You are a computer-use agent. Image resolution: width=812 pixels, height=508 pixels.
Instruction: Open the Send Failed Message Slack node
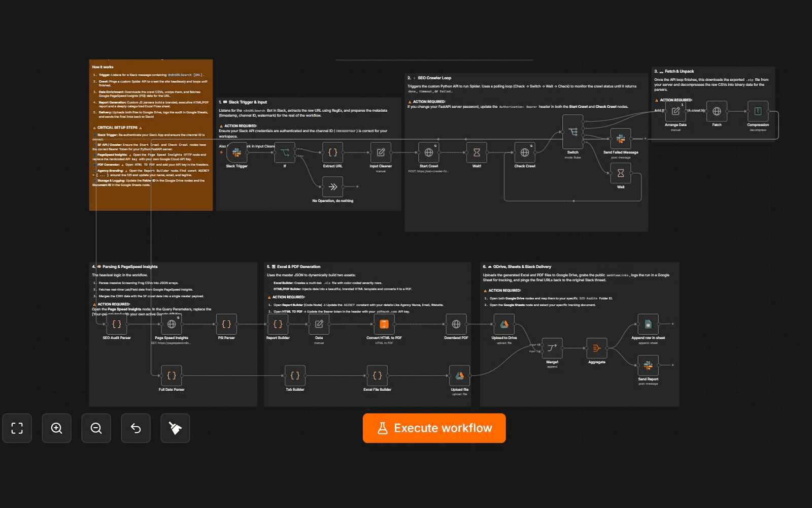[621, 139]
